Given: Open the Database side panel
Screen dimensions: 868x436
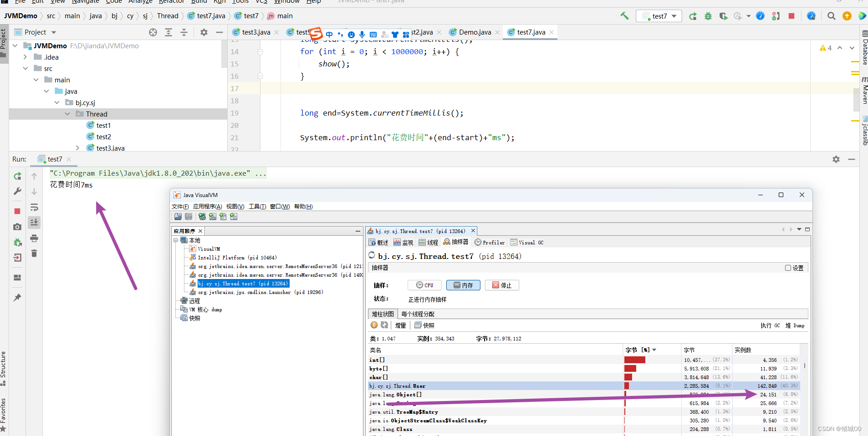Looking at the screenshot, I should [864, 48].
